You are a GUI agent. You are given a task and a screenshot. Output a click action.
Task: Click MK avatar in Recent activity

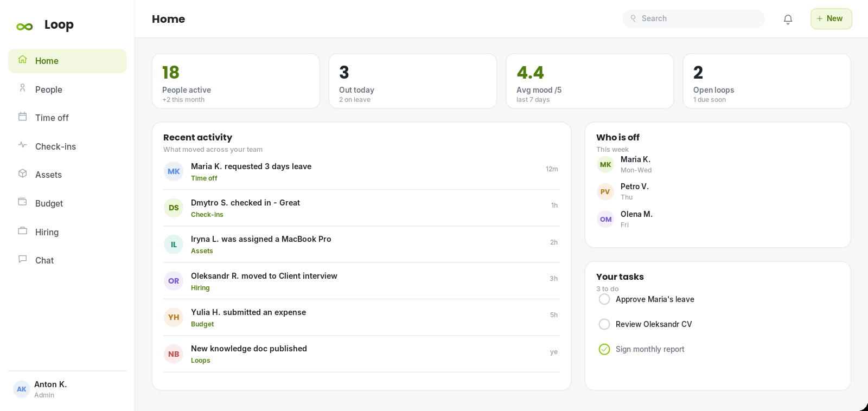tap(174, 171)
